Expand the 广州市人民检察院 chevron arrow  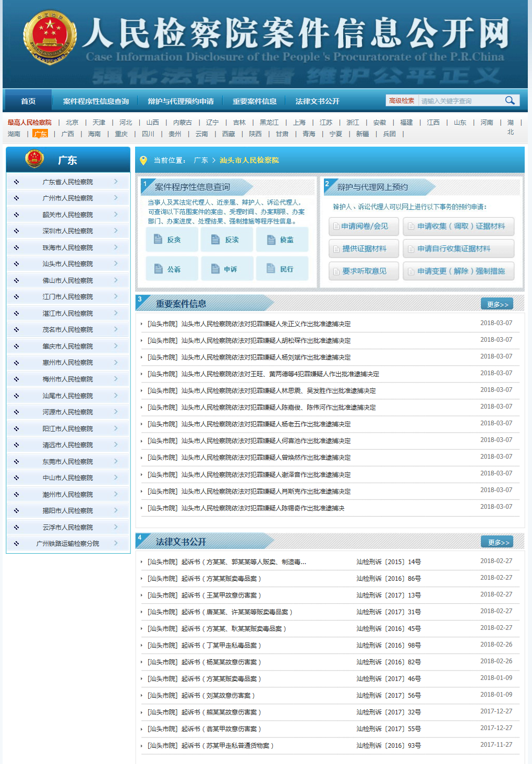pos(116,198)
